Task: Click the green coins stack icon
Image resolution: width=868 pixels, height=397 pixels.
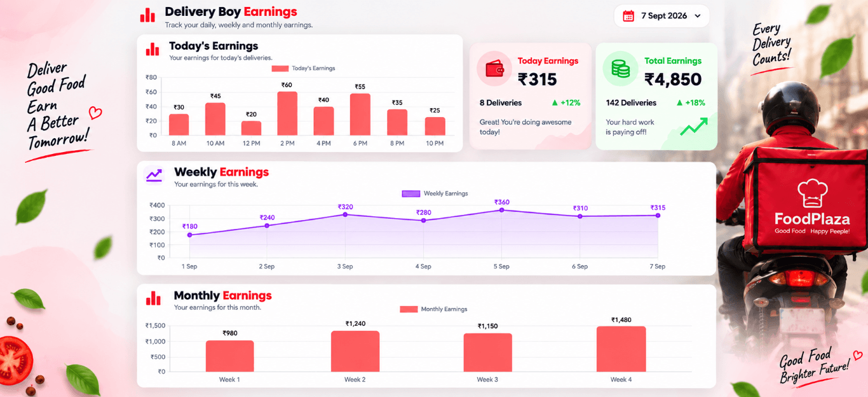Action: [620, 69]
